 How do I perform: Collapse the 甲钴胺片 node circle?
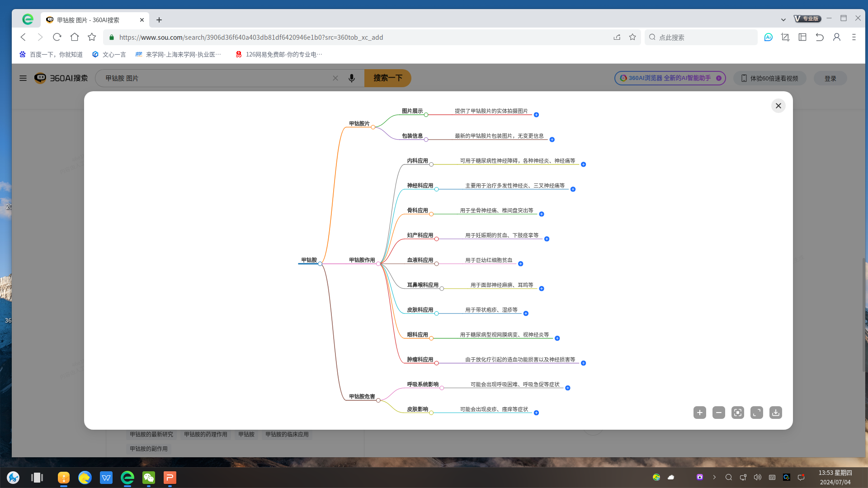pos(373,127)
